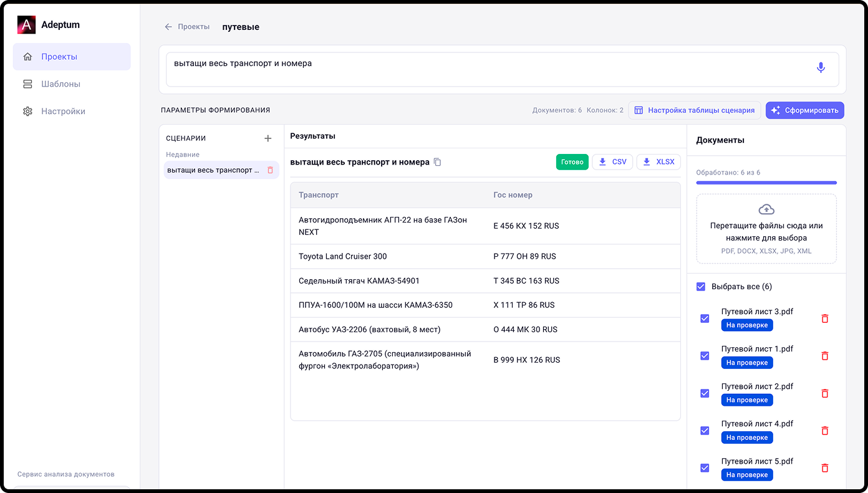Add a new scenario with plus icon
The width and height of the screenshot is (868, 493).
(x=268, y=138)
